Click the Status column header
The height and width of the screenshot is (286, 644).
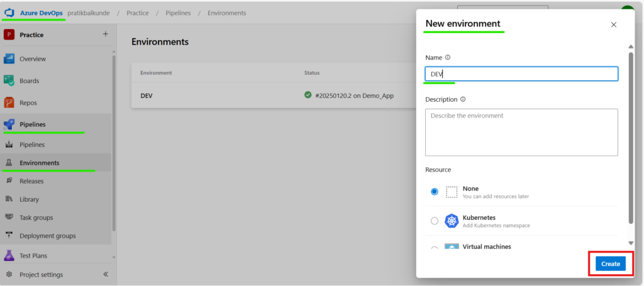[312, 73]
